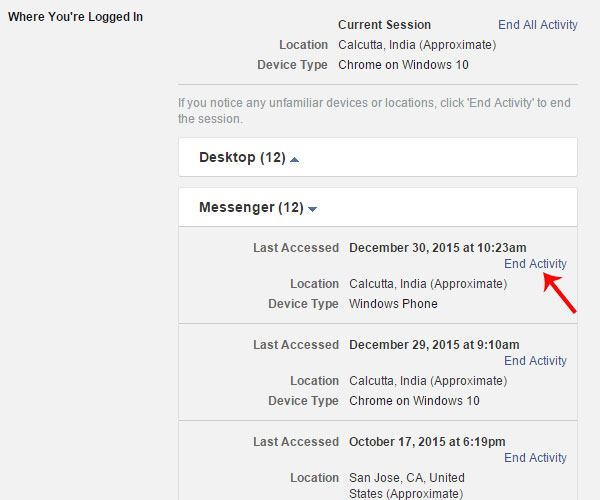The image size is (600, 500).
Task: Select Calcutta, India current session location
Action: [x=417, y=45]
